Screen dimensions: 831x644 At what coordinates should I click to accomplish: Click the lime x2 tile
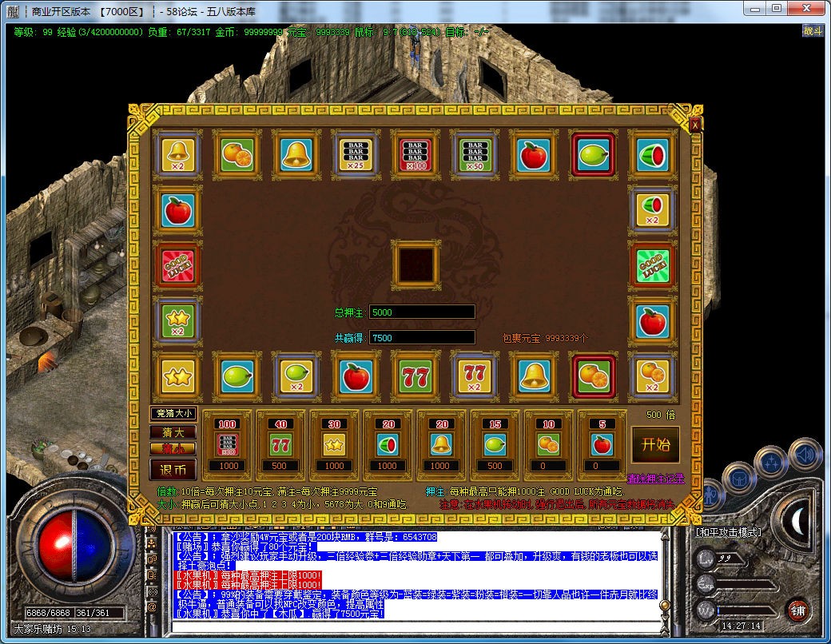(296, 376)
